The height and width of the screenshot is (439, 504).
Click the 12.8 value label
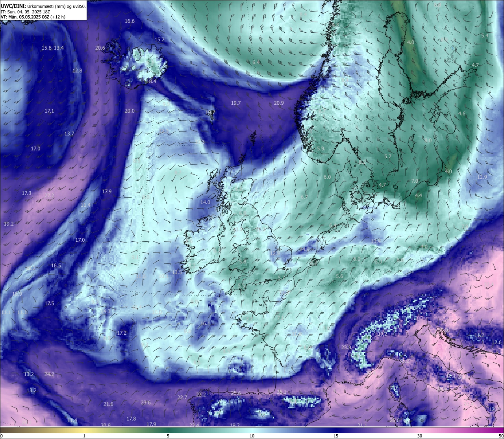click(77, 71)
